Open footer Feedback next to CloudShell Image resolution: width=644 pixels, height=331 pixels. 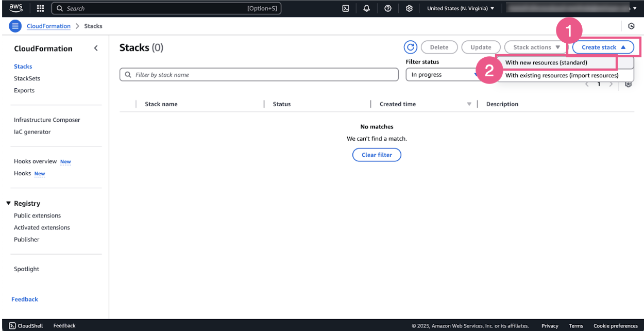point(64,326)
